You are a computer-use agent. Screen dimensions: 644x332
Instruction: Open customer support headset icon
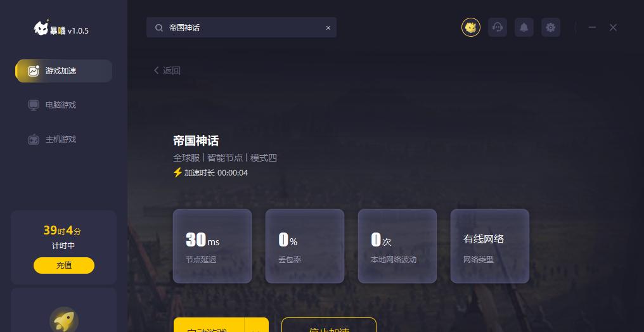498,27
